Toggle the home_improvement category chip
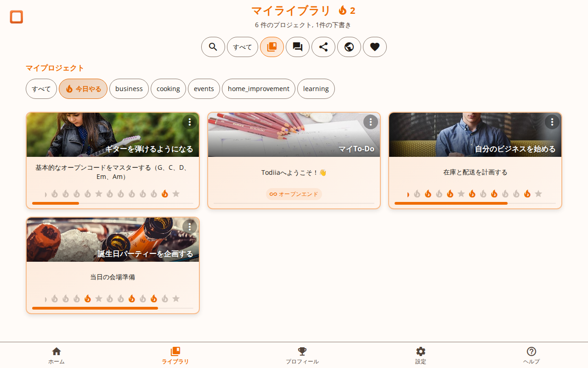Screen dimensions: 588x368 (x=259, y=89)
